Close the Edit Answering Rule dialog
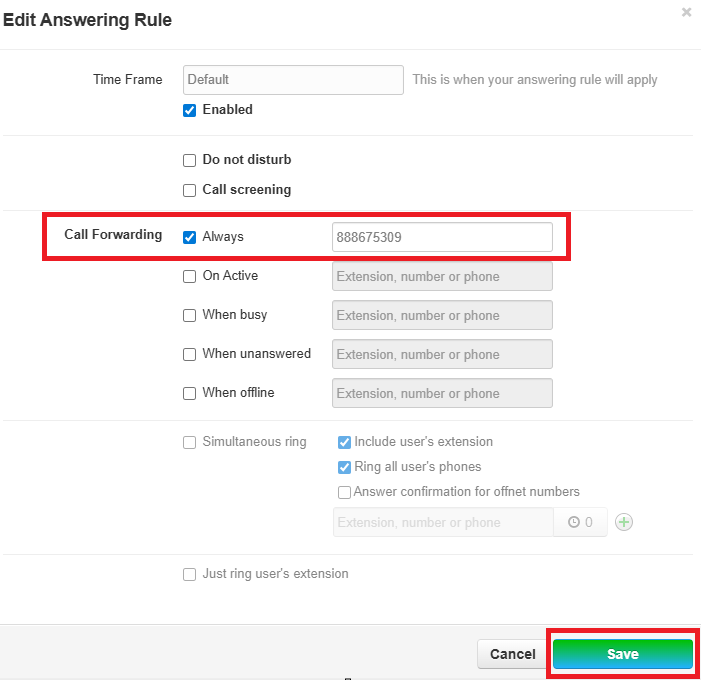701x680 pixels. coord(686,12)
